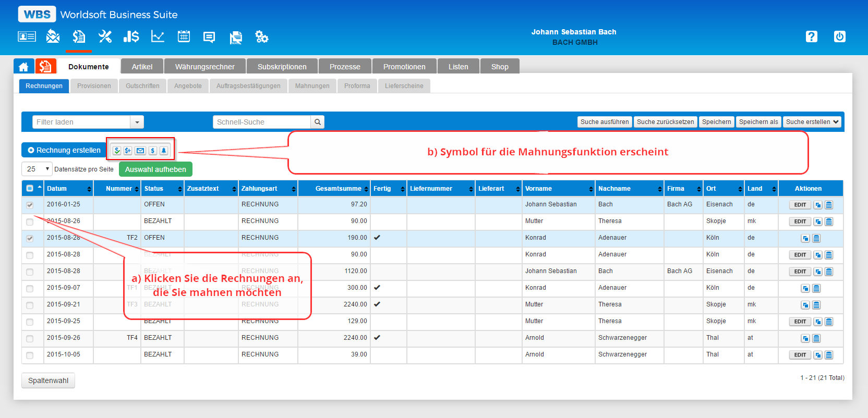
Task: Check the 2015-09-26 invoice checkbox
Action: (30, 338)
